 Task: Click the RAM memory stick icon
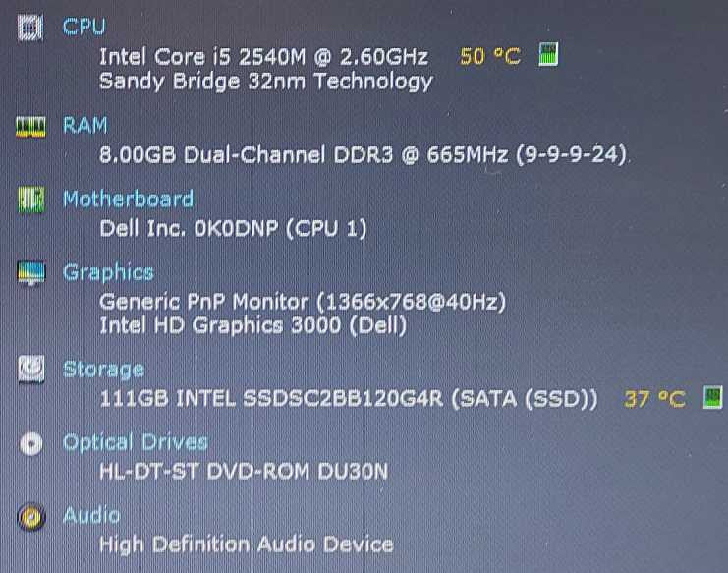(30, 127)
